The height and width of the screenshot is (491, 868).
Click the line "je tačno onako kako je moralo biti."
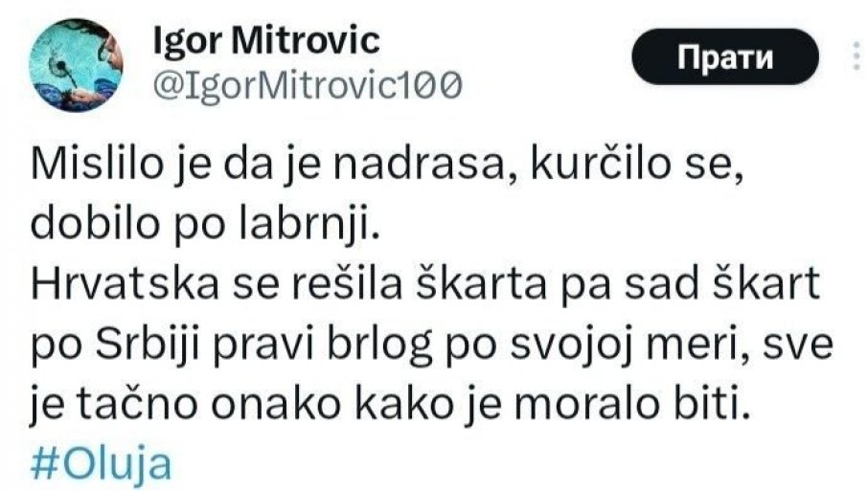[390, 405]
